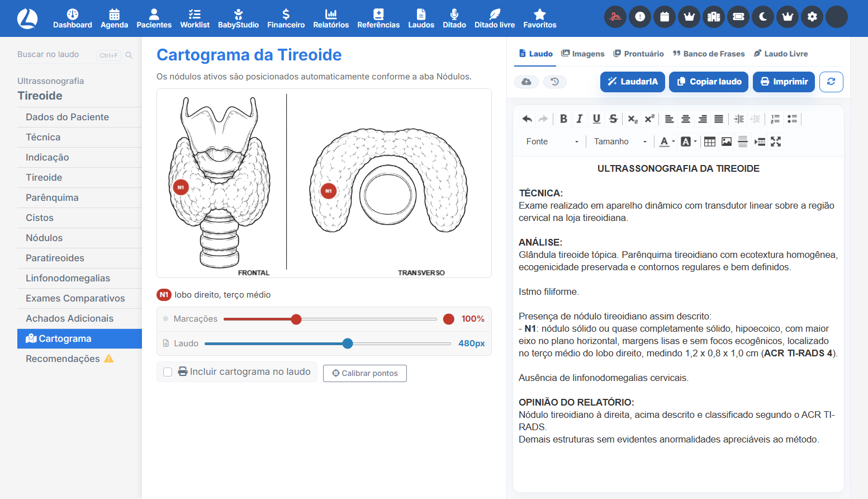This screenshot has width=868, height=499.
Task: Click the red marker color swatch
Action: (449, 319)
